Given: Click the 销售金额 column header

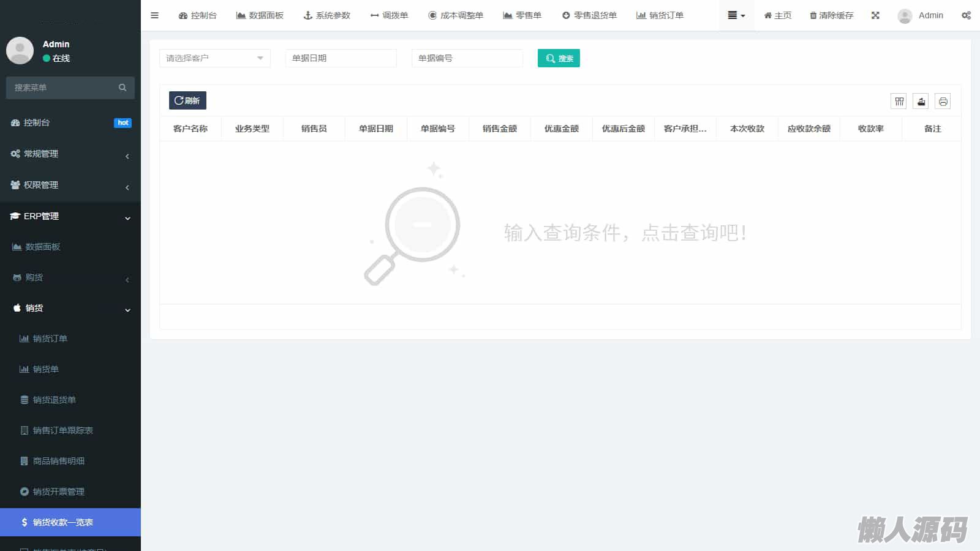Looking at the screenshot, I should click(x=500, y=129).
